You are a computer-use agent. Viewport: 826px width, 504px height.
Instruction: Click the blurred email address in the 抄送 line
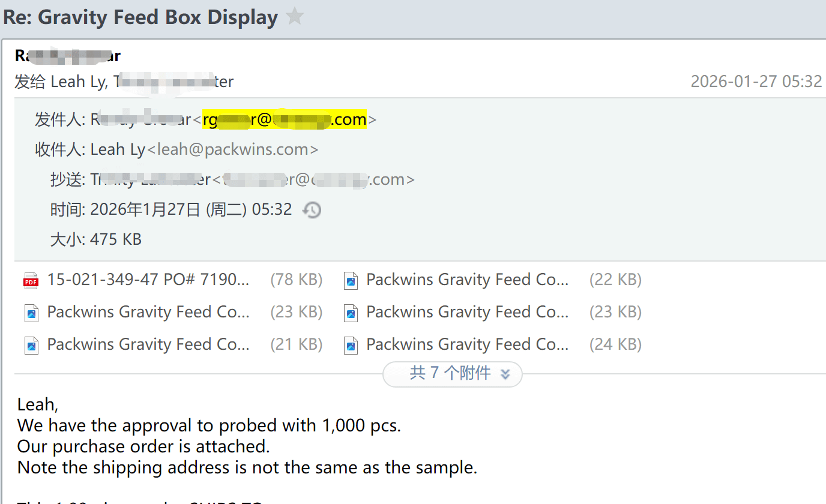[315, 179]
